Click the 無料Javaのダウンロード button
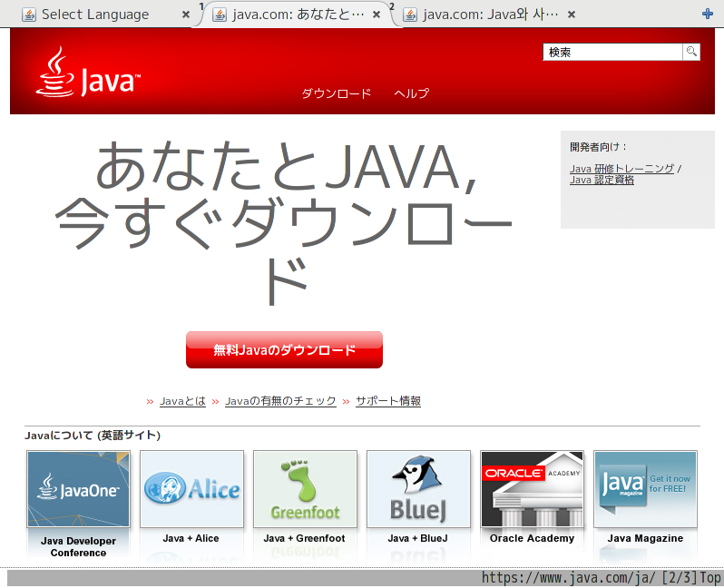 tap(285, 349)
